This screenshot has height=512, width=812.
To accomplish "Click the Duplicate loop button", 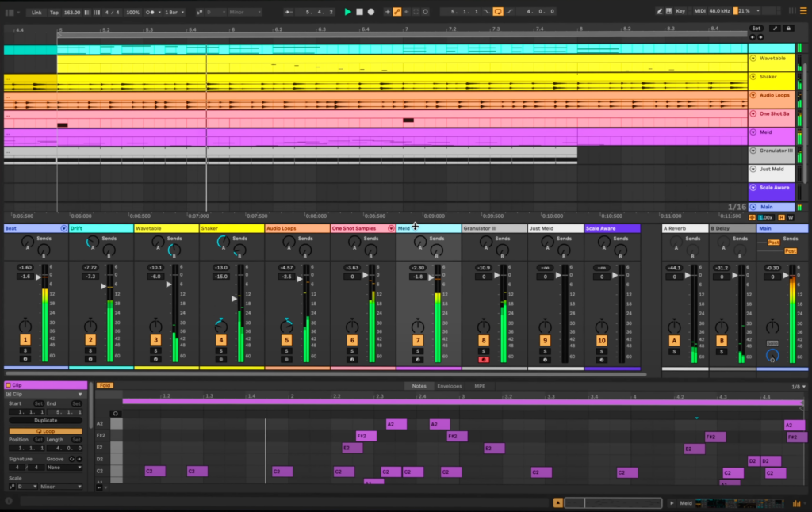I will (x=45, y=420).
